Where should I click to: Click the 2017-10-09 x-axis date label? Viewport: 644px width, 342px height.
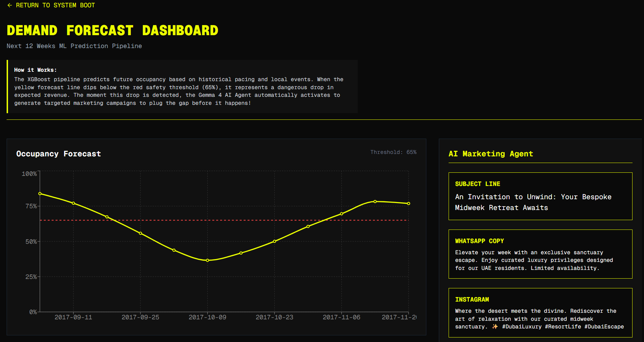point(208,317)
